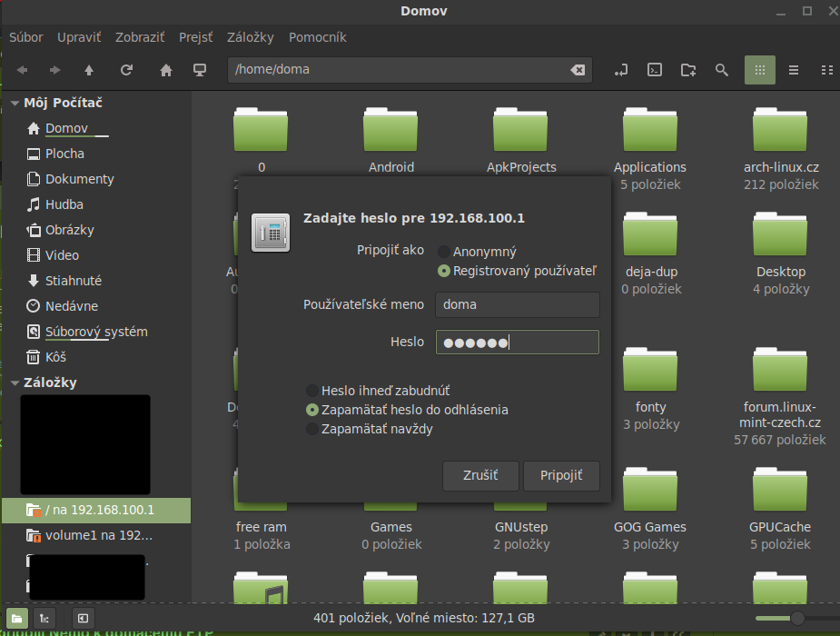The height and width of the screenshot is (636, 840).
Task: Switch to list view
Action: (x=793, y=70)
